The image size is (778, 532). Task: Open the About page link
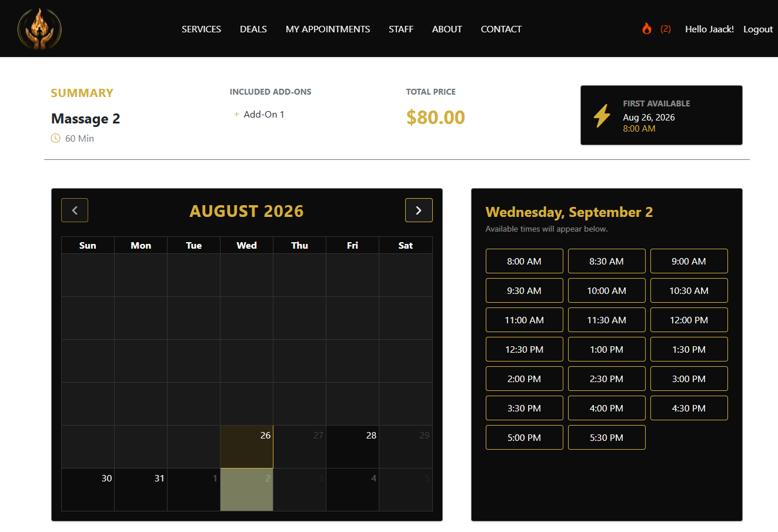(447, 29)
